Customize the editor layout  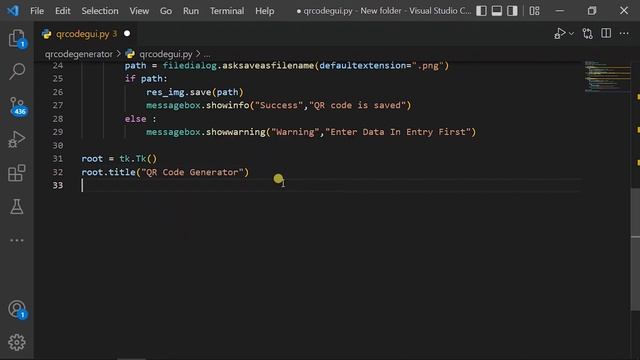pos(534,11)
